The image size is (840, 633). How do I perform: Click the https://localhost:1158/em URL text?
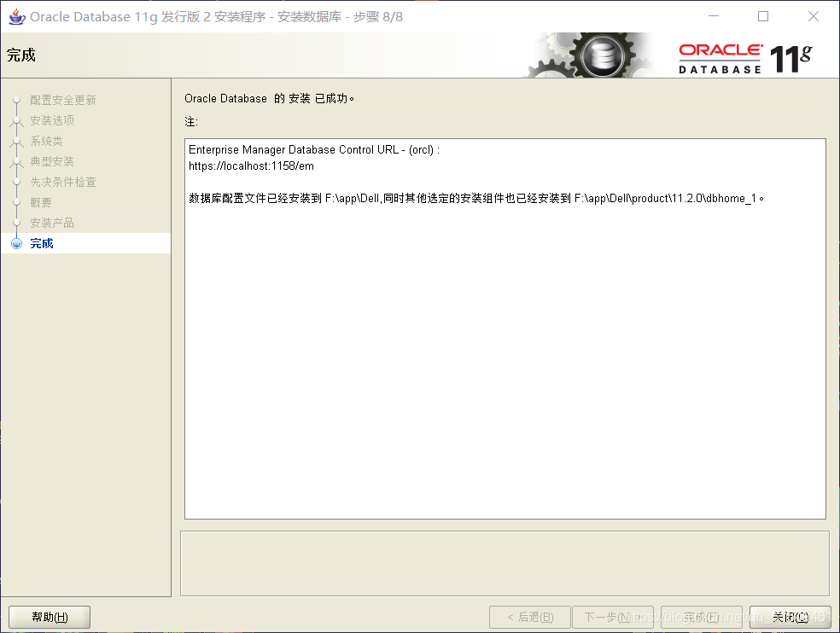pyautogui.click(x=251, y=166)
